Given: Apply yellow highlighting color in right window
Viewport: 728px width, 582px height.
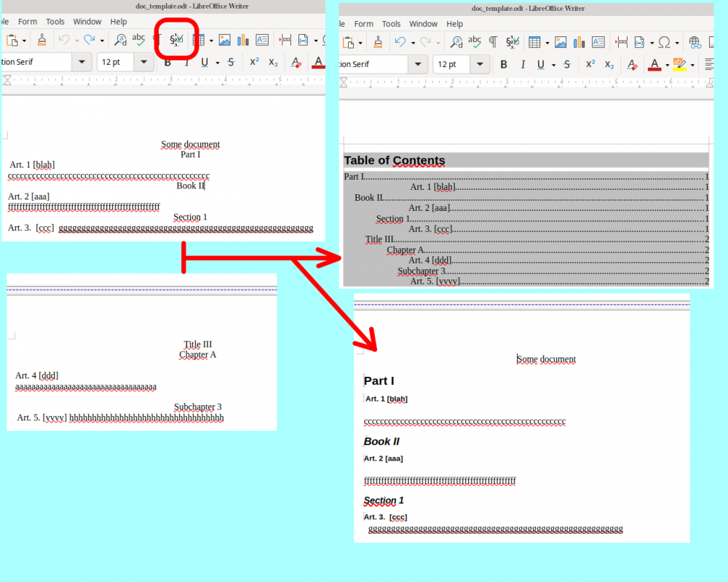Looking at the screenshot, I should point(679,65).
